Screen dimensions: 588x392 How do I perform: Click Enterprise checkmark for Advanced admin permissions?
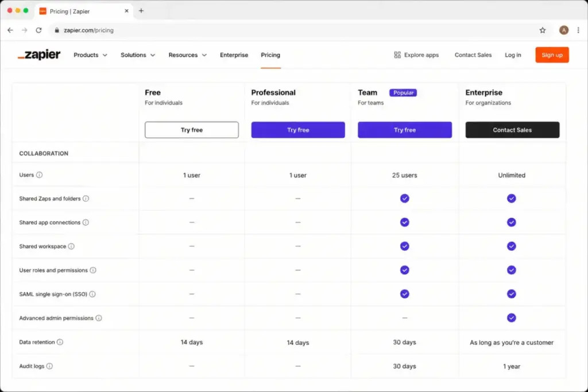coord(512,318)
